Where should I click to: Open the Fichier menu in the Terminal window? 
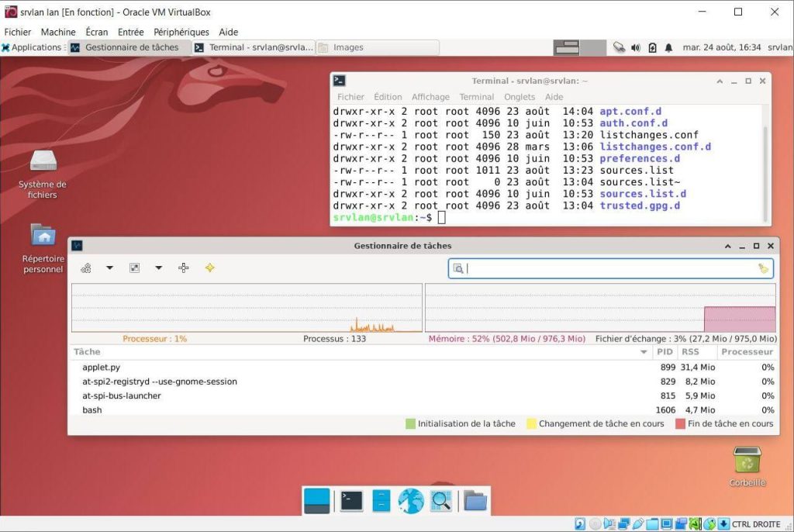pyautogui.click(x=350, y=97)
